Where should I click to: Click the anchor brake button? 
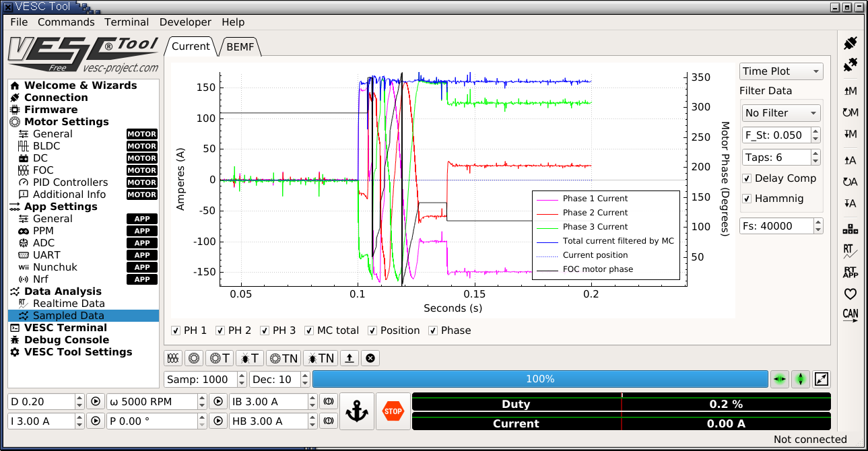click(x=357, y=411)
